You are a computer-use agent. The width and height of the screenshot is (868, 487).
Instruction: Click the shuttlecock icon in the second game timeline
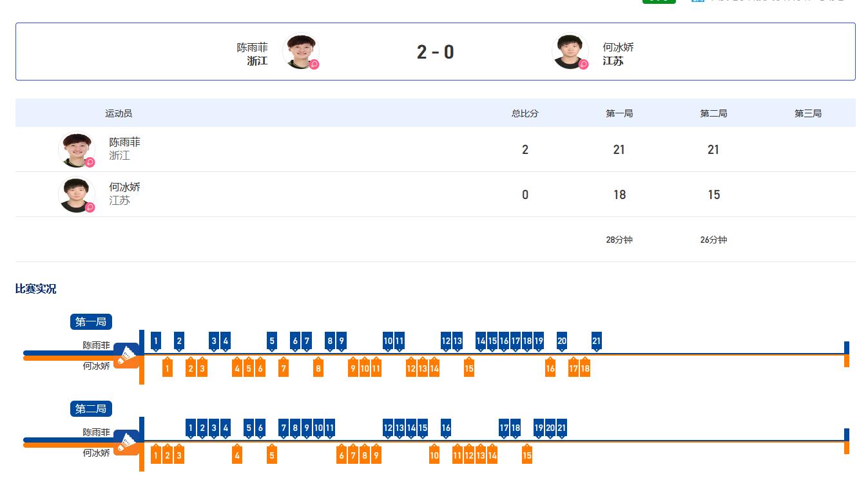coord(127,442)
